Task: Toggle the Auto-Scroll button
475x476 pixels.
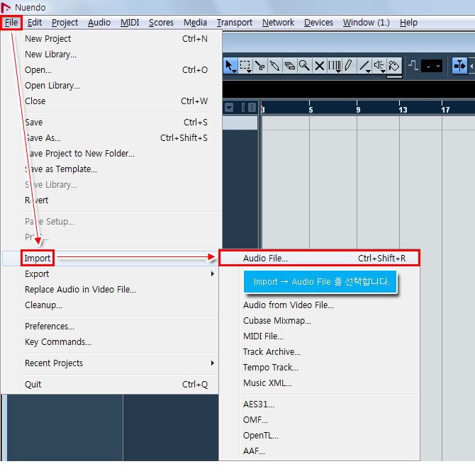Action: [459, 66]
